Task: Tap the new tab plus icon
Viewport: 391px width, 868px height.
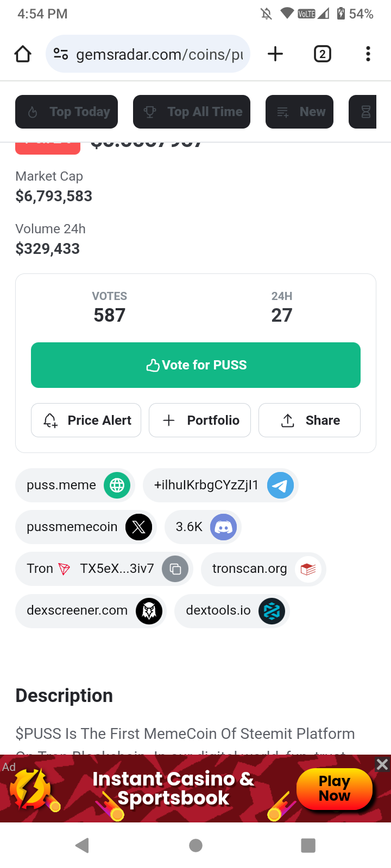Action: click(x=275, y=54)
